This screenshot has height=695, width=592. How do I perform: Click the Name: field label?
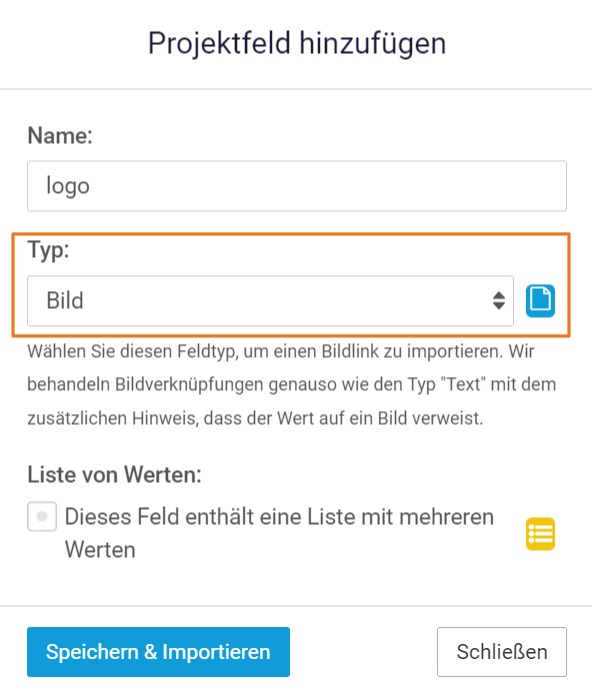60,135
